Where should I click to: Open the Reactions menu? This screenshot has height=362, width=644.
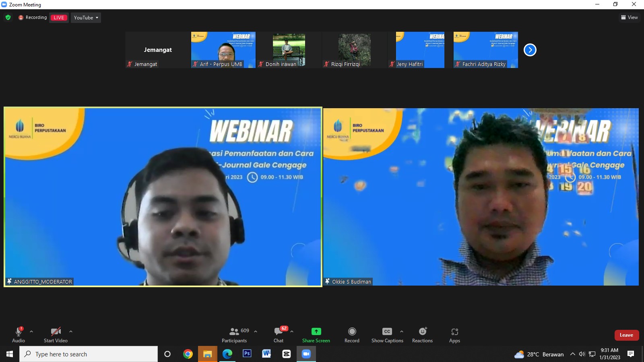click(x=422, y=335)
